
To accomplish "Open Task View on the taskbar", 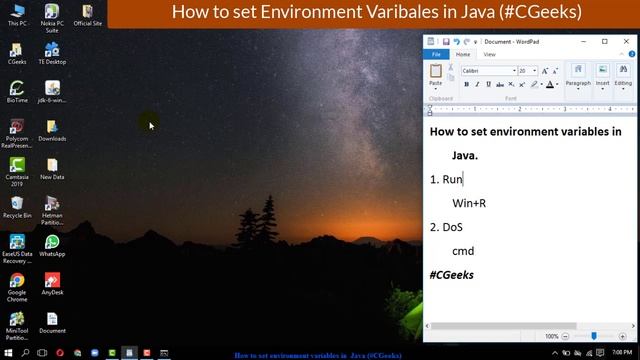I will 42,353.
